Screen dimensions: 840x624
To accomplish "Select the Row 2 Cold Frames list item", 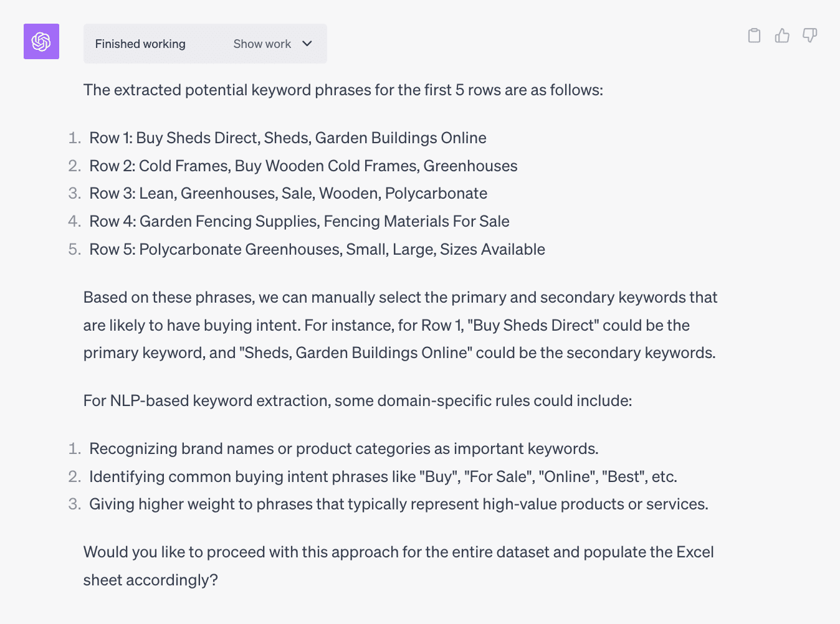I will coord(303,166).
